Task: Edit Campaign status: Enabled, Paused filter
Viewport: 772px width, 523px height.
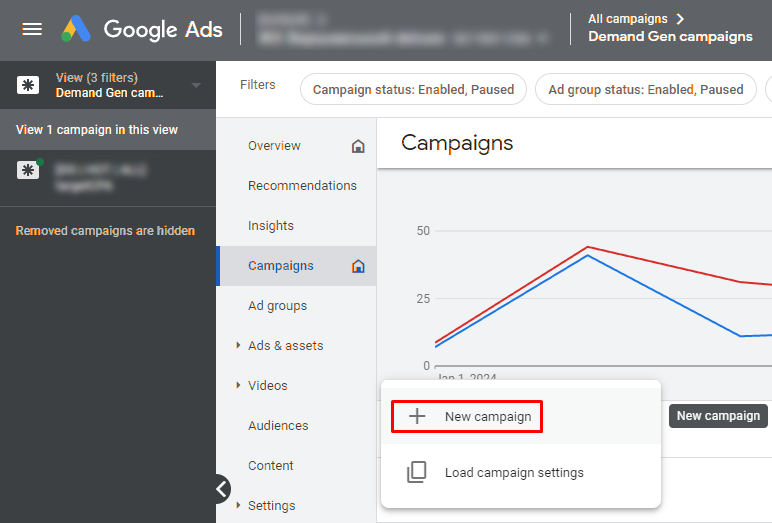Action: [x=413, y=89]
